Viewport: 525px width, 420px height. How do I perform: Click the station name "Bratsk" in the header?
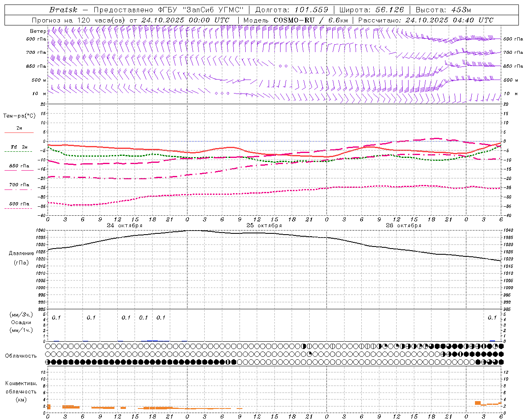[63, 10]
